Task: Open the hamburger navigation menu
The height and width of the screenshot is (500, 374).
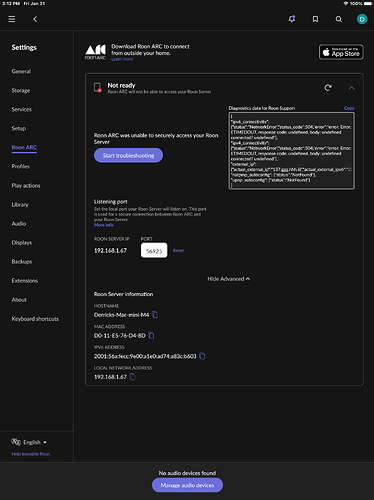Action: pyautogui.click(x=12, y=19)
